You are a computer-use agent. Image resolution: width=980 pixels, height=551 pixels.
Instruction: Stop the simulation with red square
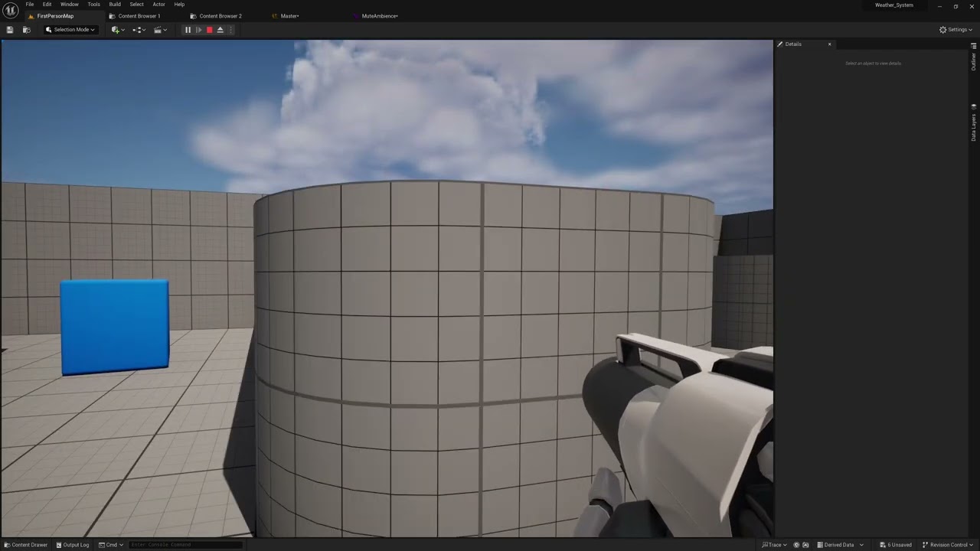coord(209,30)
